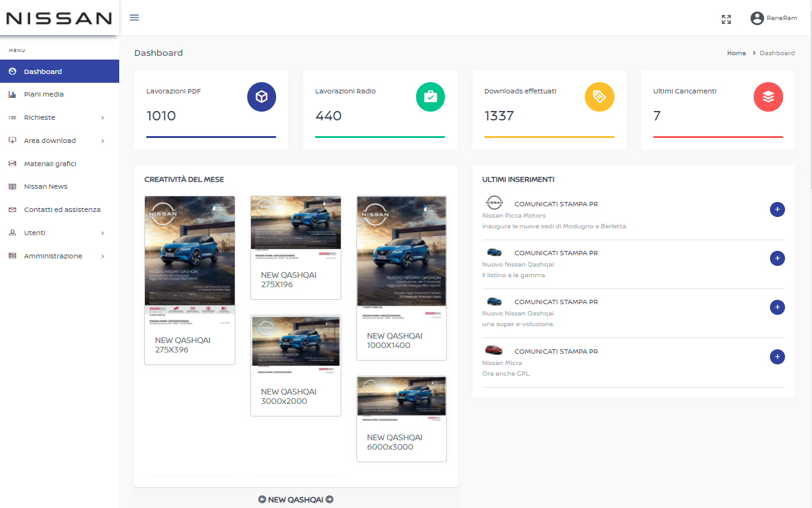The width and height of the screenshot is (812, 508).
Task: Click the Utenti person icon
Action: 13,233
